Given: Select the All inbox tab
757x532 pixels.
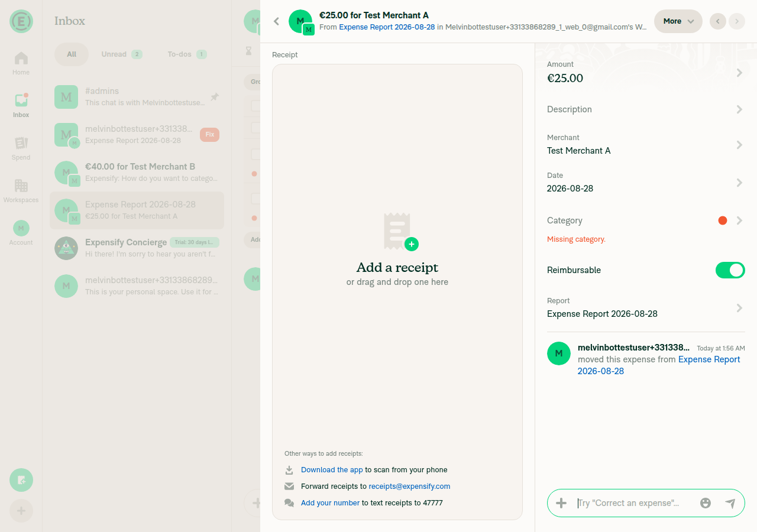Looking at the screenshot, I should pos(72,54).
